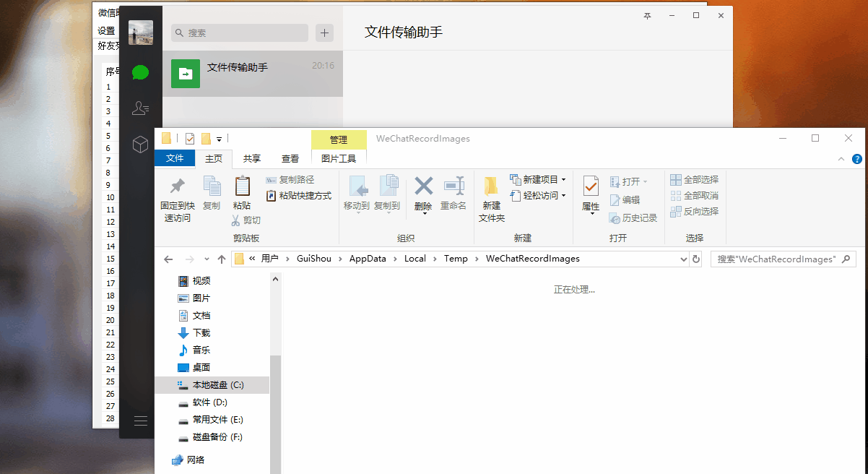
Task: Collapse the ribbon with chevron
Action: tap(841, 159)
